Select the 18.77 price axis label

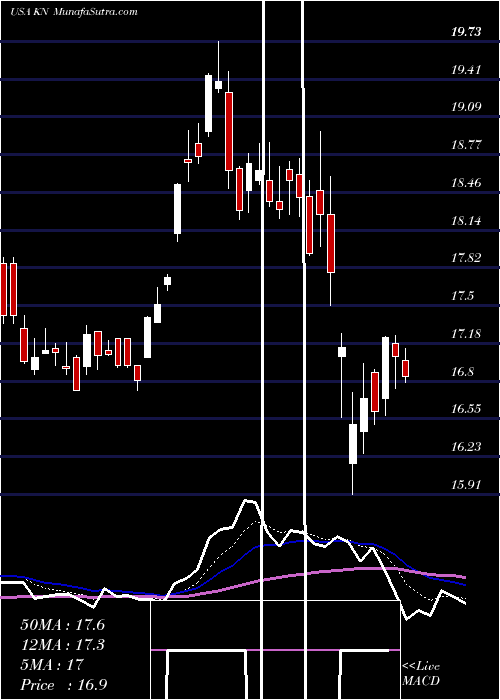point(467,145)
